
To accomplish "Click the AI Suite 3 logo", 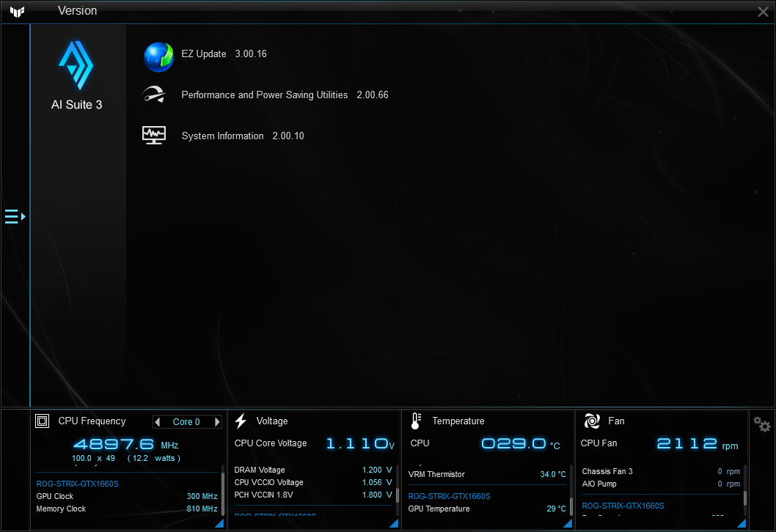I will tap(77, 66).
